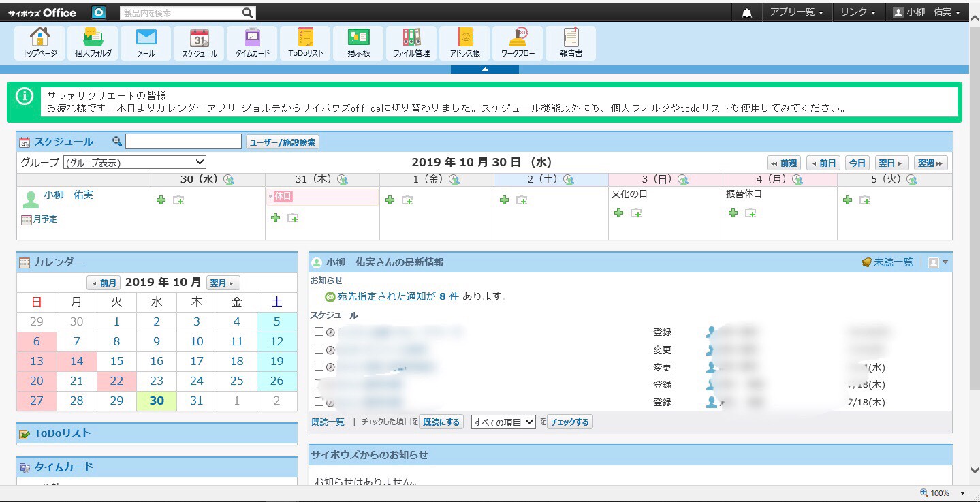Show next month with 翌月 button
This screenshot has width=980, height=502.
pyautogui.click(x=223, y=283)
